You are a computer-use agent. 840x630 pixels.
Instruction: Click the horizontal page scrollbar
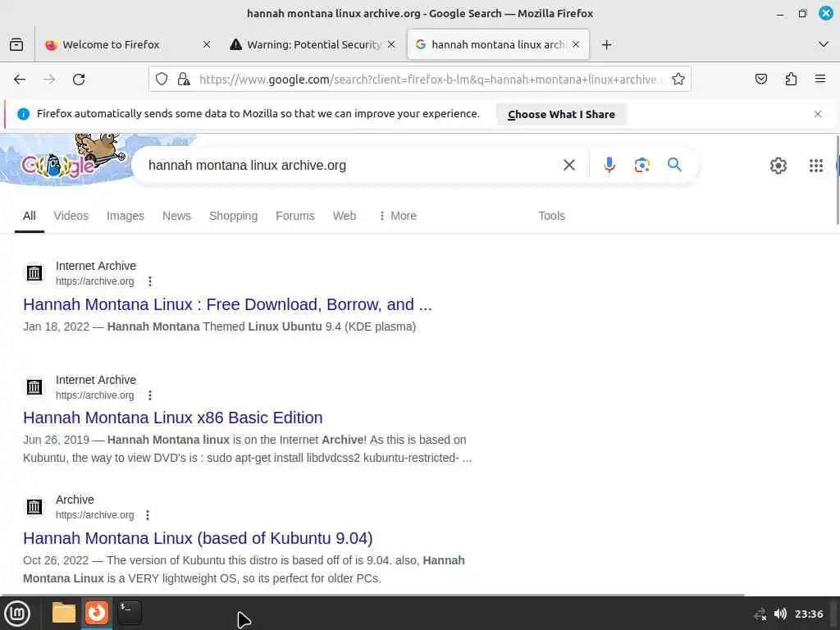coord(373,595)
